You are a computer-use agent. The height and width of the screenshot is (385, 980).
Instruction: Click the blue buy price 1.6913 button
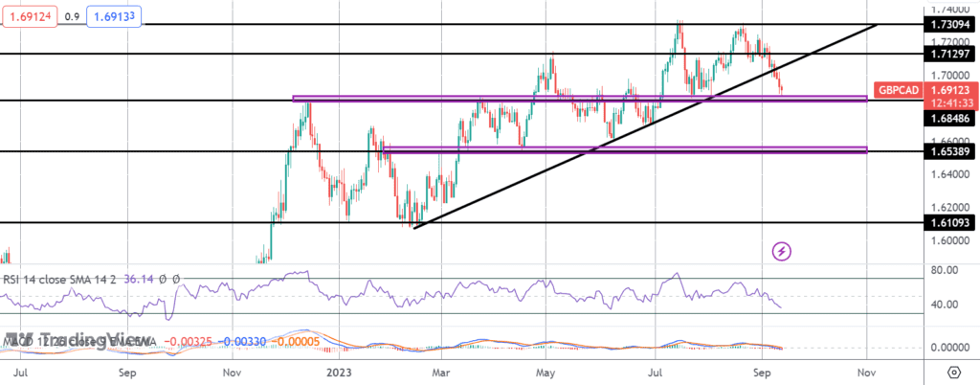114,17
